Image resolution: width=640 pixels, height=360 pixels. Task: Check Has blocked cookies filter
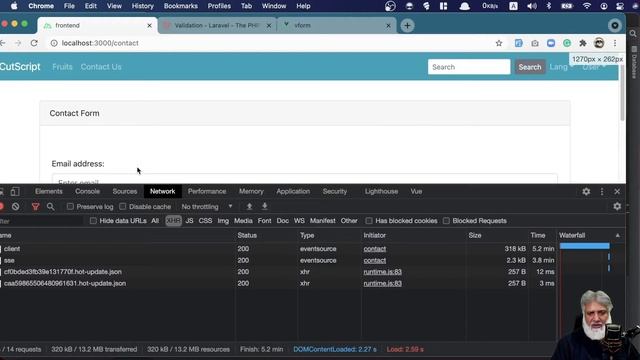[x=369, y=221]
